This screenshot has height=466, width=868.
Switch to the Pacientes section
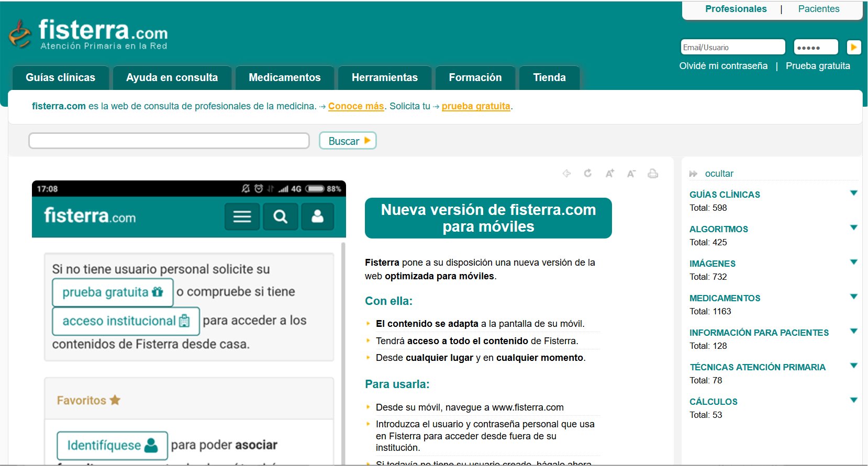click(x=818, y=9)
